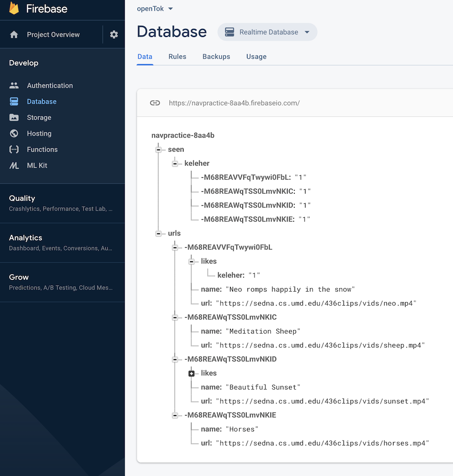Open the Storage section

click(39, 117)
